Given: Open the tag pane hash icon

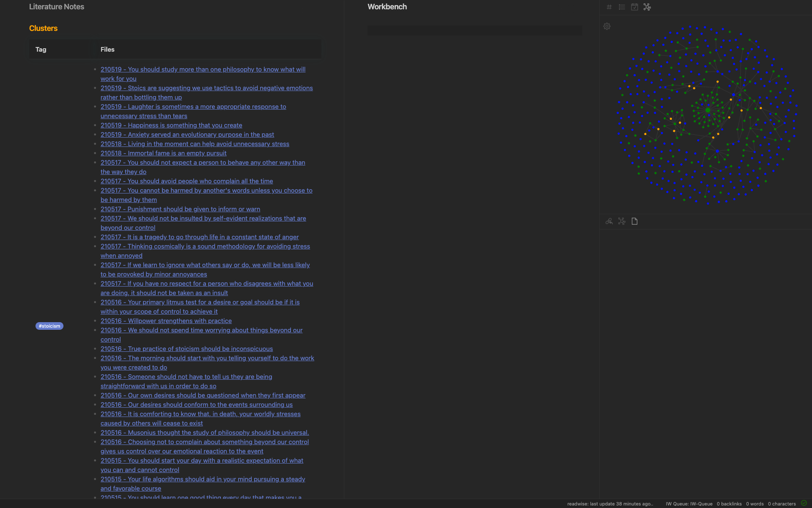Looking at the screenshot, I should click(609, 7).
